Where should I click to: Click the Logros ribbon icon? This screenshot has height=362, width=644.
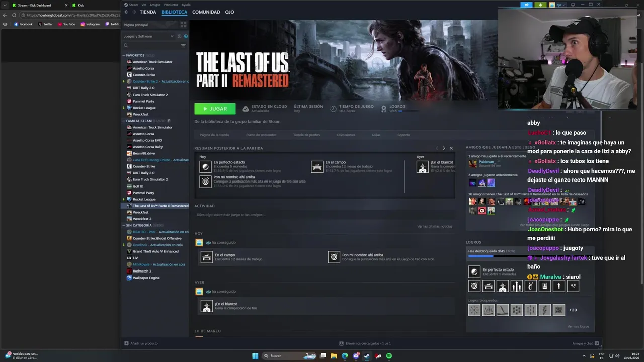pos(384,109)
